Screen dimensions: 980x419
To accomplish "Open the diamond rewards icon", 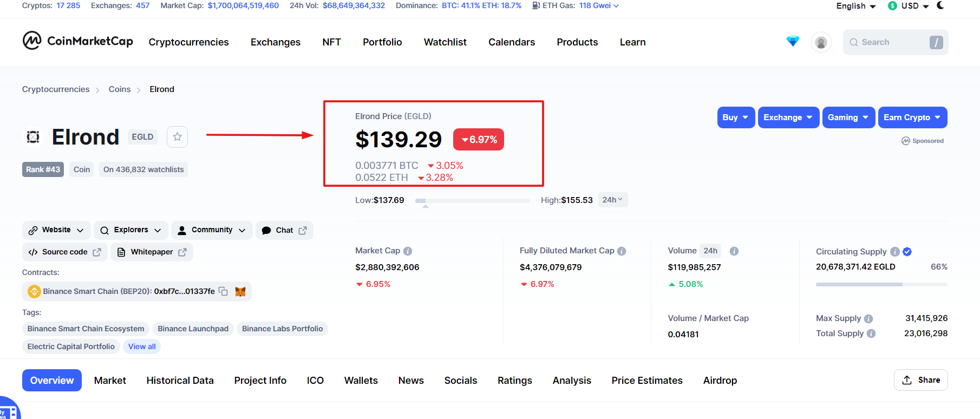I will tap(793, 42).
